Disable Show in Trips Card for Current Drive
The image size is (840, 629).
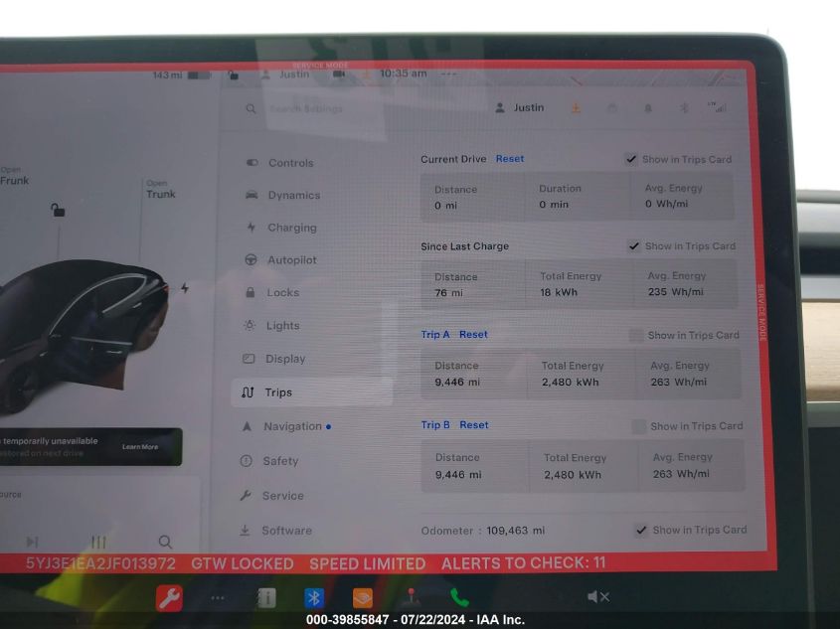(631, 158)
